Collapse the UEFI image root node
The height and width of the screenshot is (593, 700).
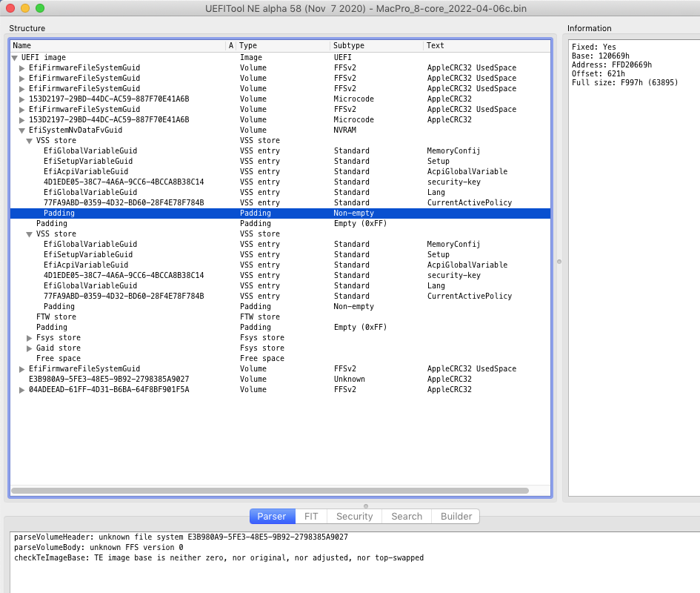[15, 58]
